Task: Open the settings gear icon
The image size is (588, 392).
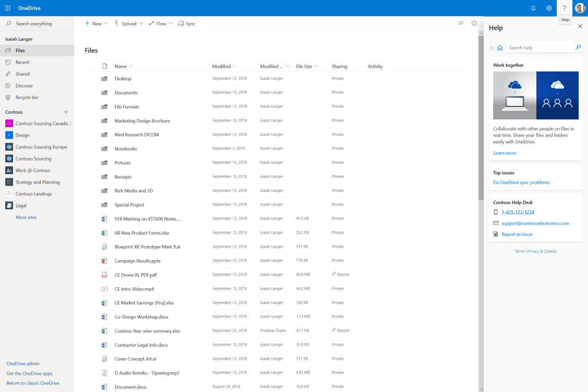Action: click(549, 8)
